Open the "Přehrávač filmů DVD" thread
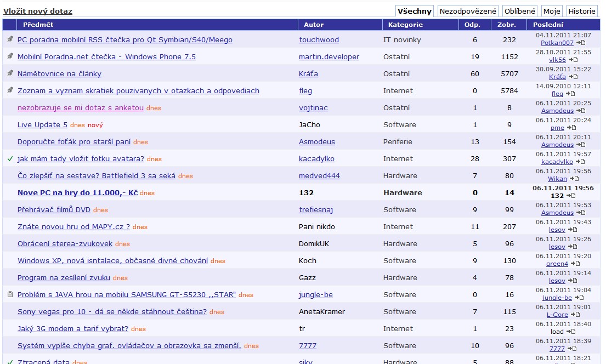Image resolution: width=606 pixels, height=364 pixels. (x=54, y=210)
